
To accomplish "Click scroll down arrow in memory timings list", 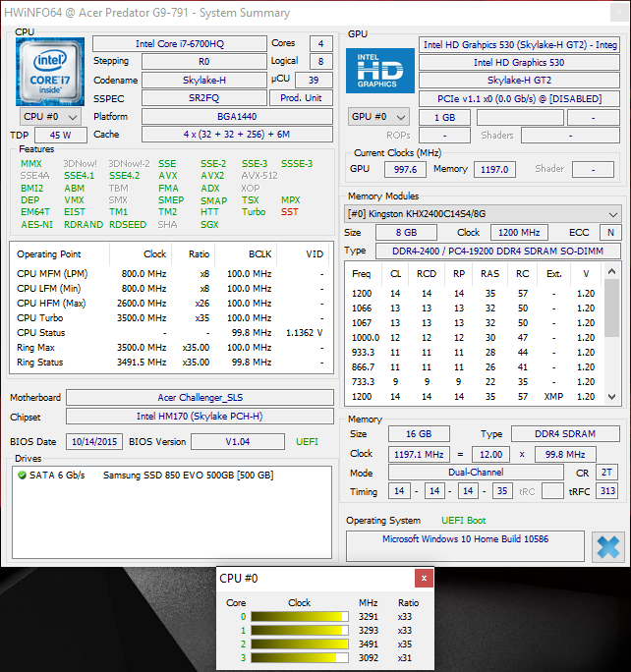I will (x=612, y=397).
